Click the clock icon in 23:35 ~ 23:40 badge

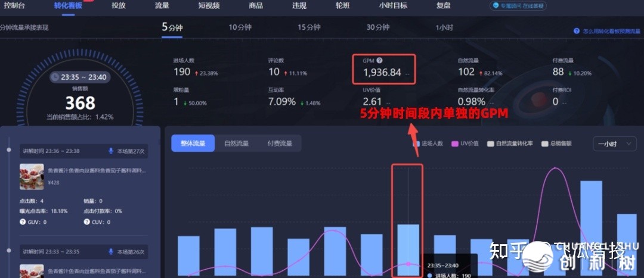pyautogui.click(x=55, y=77)
